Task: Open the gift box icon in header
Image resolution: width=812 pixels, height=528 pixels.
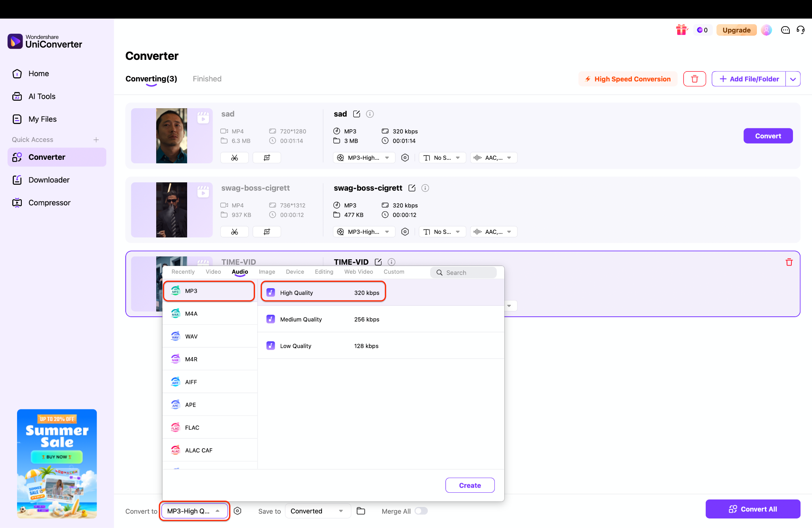Action: click(682, 30)
